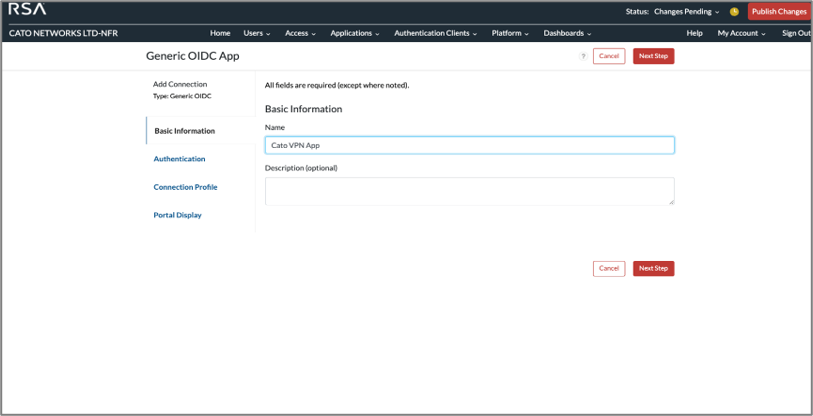Click the question mark help icon
Viewport: 813px width, 416px height.
click(x=583, y=56)
